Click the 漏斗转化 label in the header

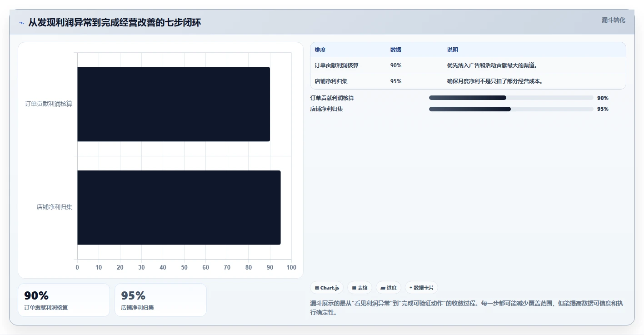(x=613, y=20)
